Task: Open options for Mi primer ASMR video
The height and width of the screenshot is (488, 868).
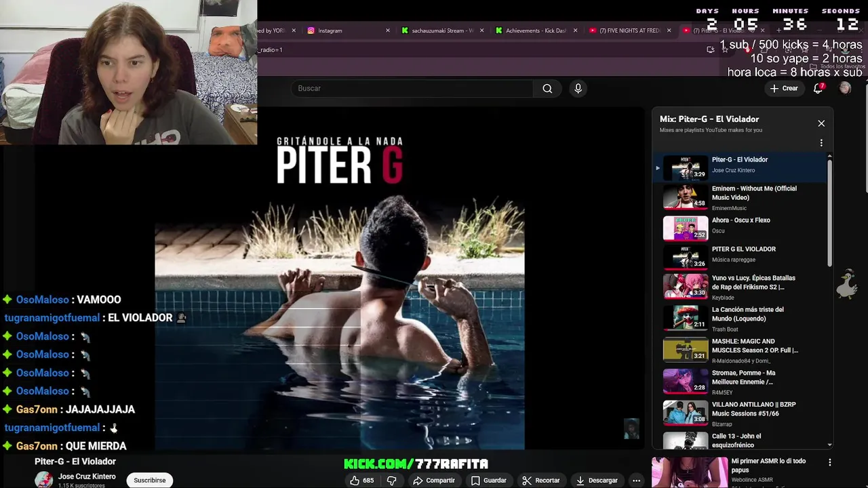Action: 830,462
